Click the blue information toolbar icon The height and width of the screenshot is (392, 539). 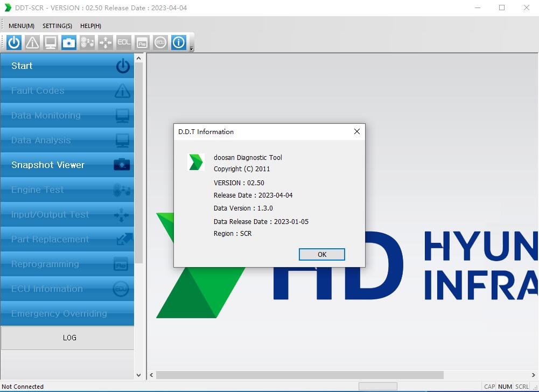click(x=178, y=43)
